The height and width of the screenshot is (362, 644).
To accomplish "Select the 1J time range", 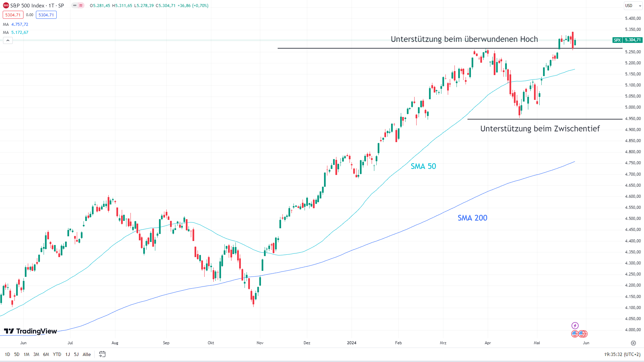I will tap(67, 354).
